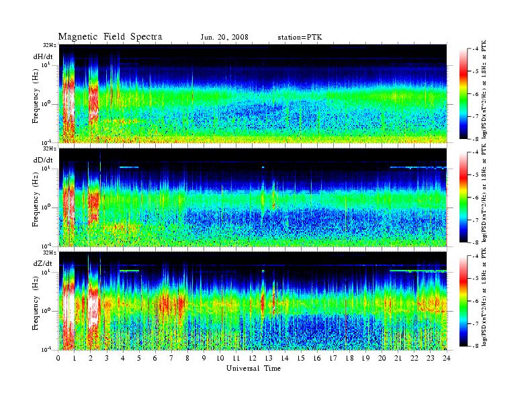The image size is (532, 411).
Task: Click hour "22" on the Universal Time axis
Action: 414,358
